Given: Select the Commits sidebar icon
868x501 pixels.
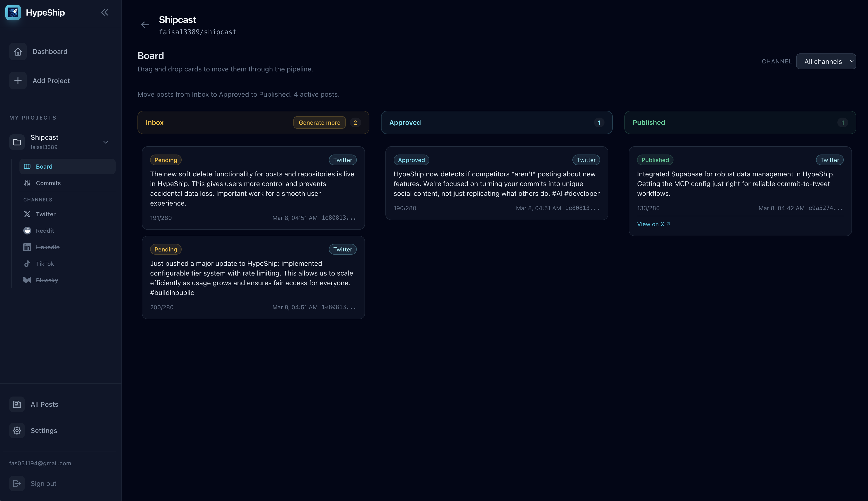Looking at the screenshot, I should pos(27,183).
